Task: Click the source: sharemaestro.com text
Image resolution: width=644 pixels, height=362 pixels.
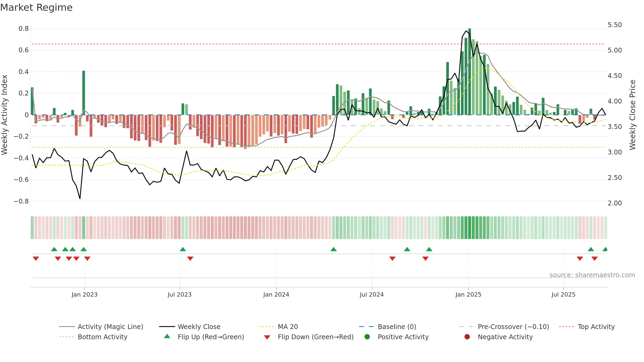Action: (592, 275)
